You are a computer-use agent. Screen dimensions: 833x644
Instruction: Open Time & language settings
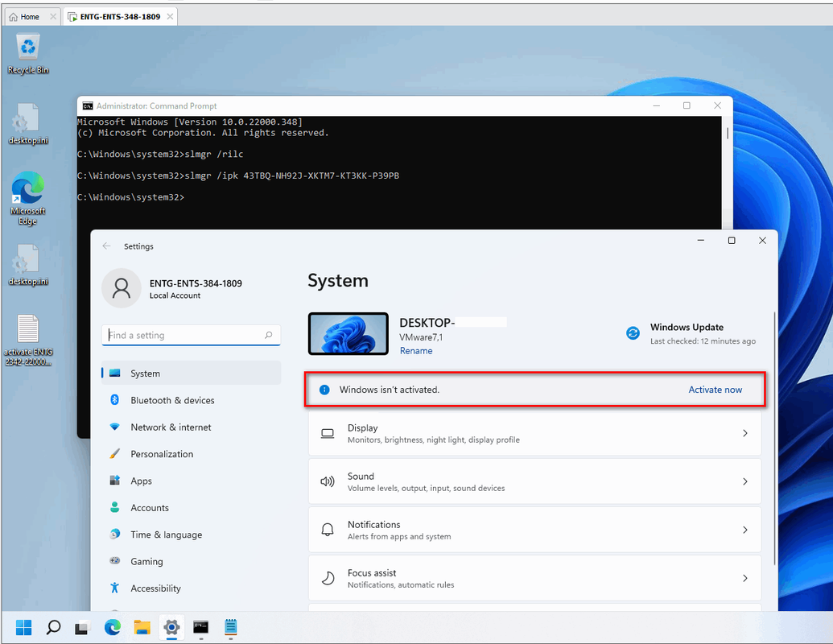192,534
